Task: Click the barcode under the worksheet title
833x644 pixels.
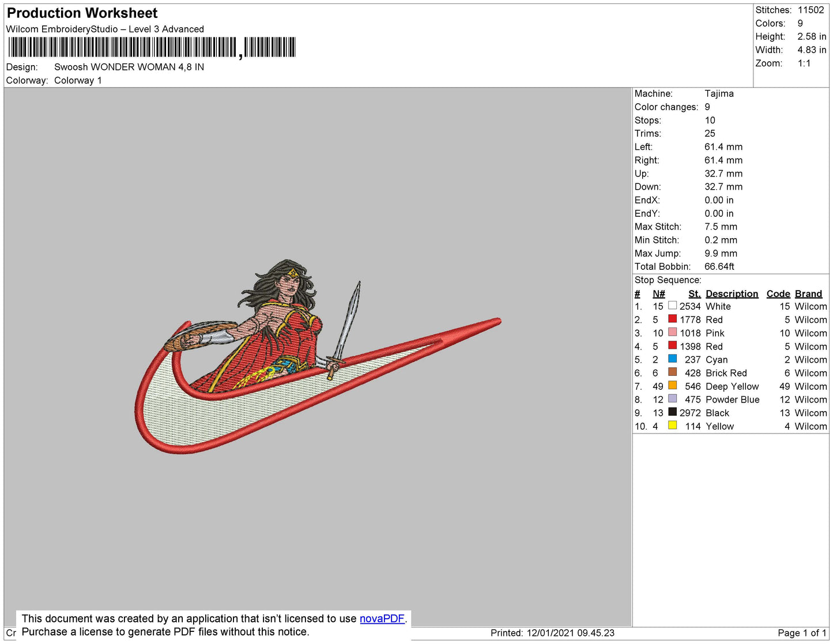Action: 152,47
